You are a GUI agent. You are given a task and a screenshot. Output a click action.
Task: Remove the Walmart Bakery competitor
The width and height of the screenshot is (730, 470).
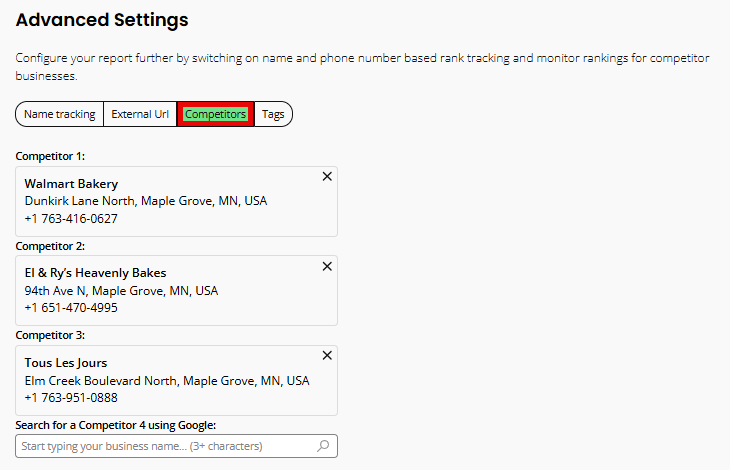pyautogui.click(x=327, y=176)
